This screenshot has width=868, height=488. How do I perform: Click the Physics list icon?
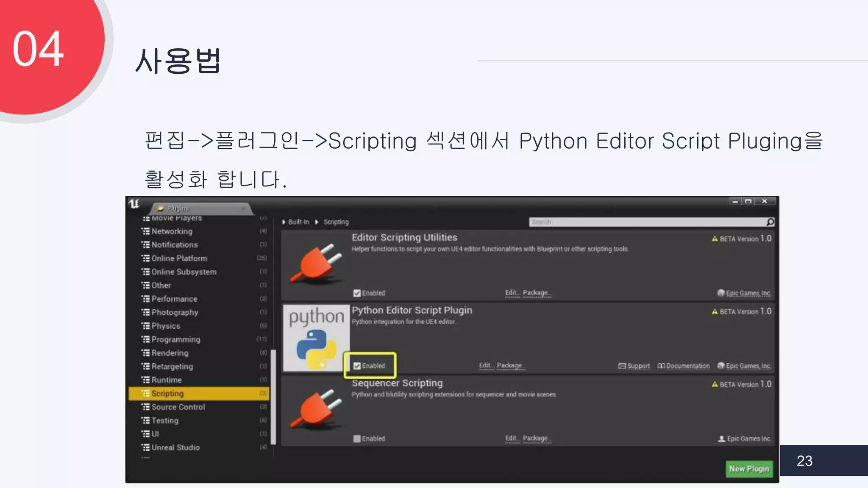click(x=145, y=326)
